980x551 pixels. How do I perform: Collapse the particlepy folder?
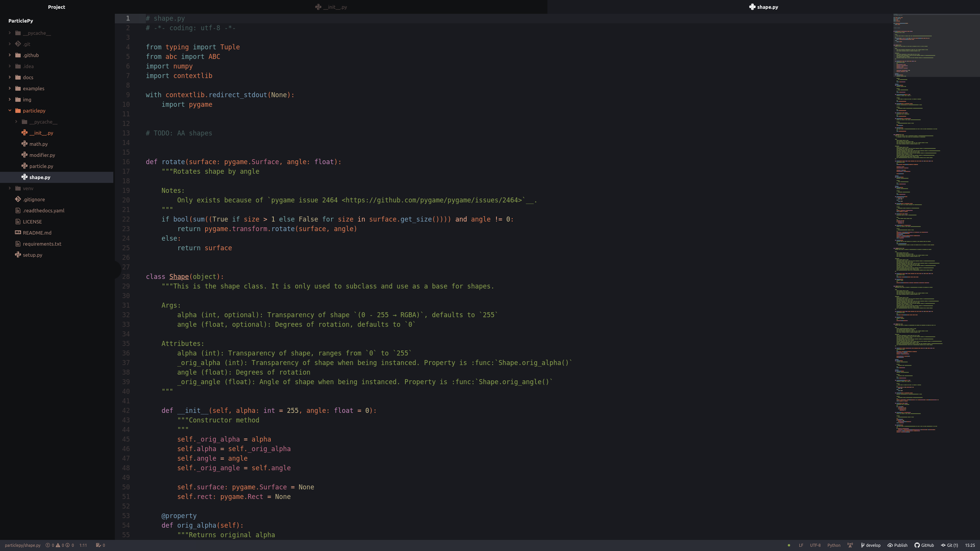[x=34, y=111]
